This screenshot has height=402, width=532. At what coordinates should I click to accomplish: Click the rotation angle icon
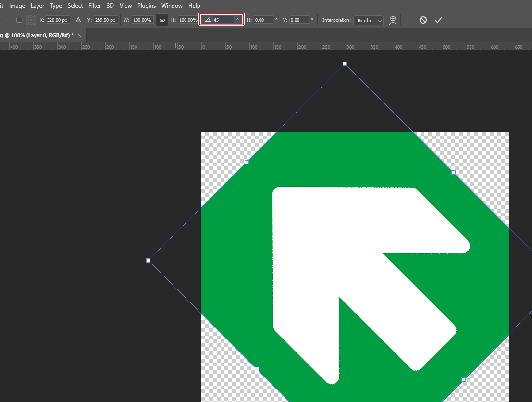(208, 20)
